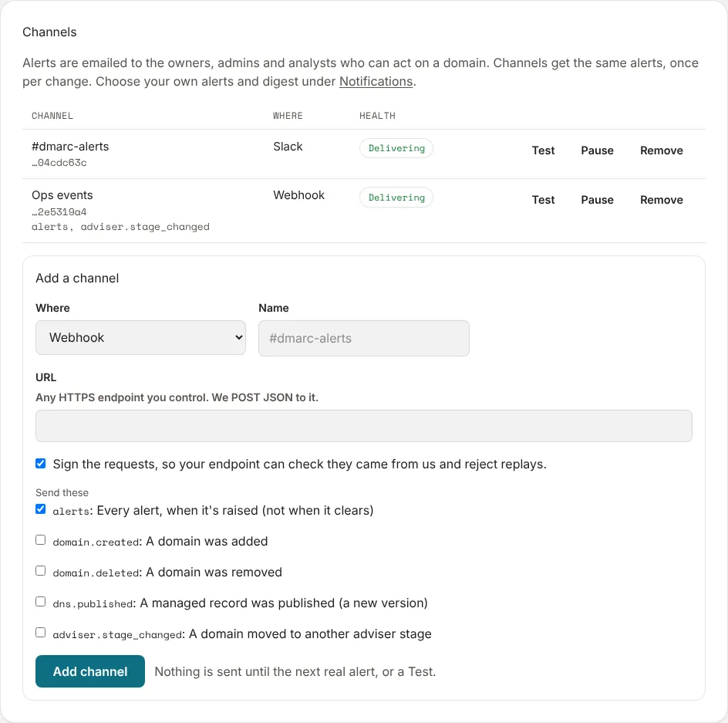Click the CHANNEL column header
This screenshot has height=723, width=728.
52,116
